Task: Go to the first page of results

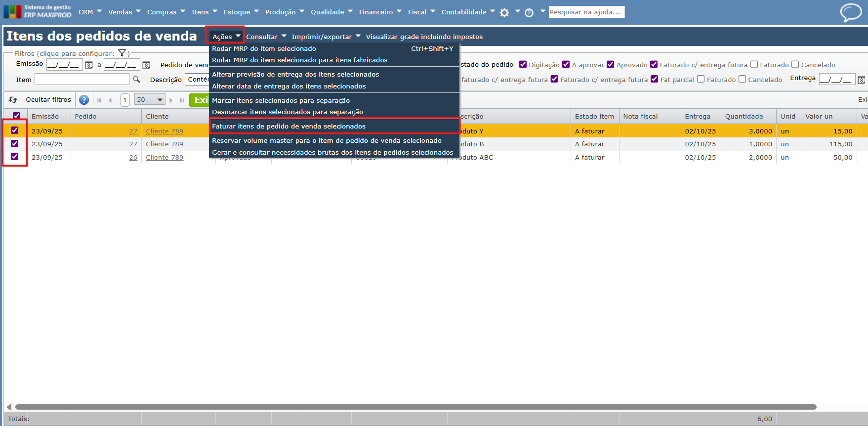Action: click(99, 100)
